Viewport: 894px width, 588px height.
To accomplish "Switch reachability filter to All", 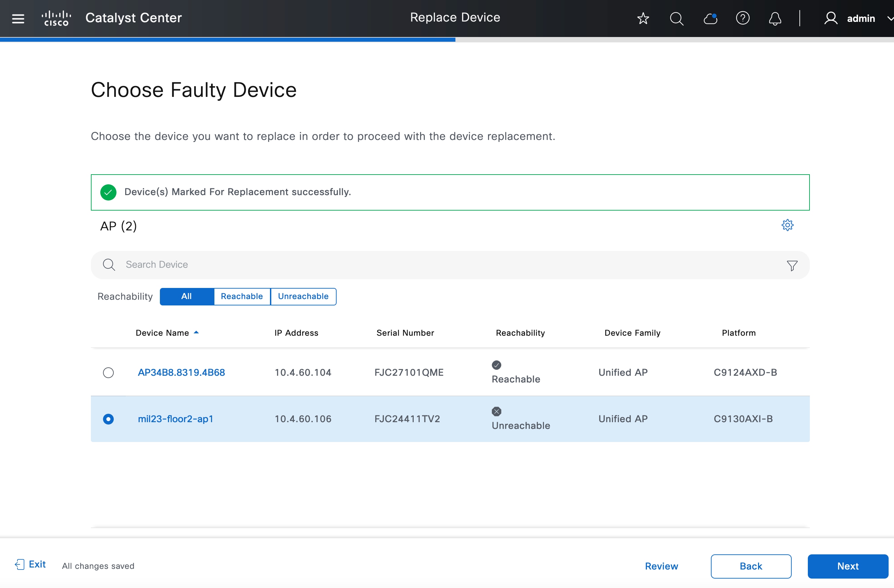I will [x=187, y=297].
